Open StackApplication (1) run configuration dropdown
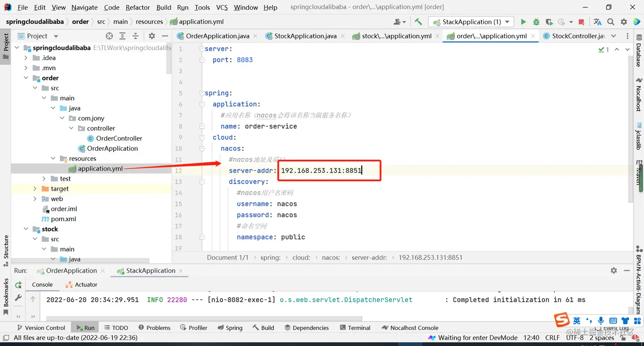 (471, 22)
